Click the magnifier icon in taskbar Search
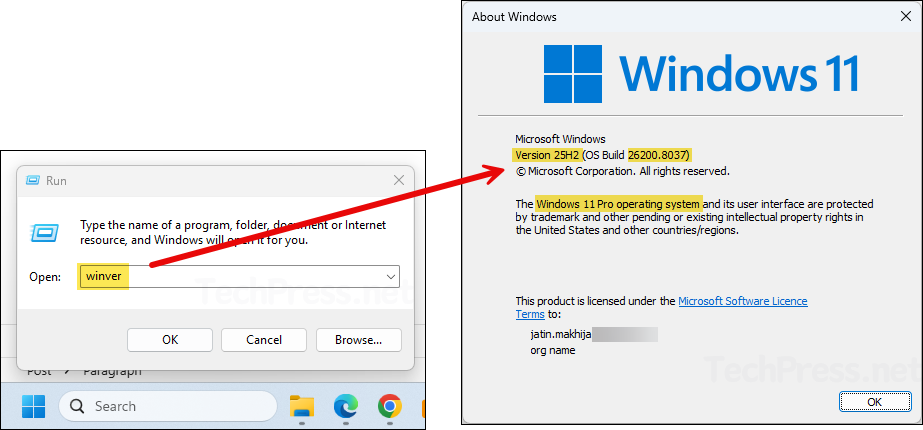 [77, 406]
